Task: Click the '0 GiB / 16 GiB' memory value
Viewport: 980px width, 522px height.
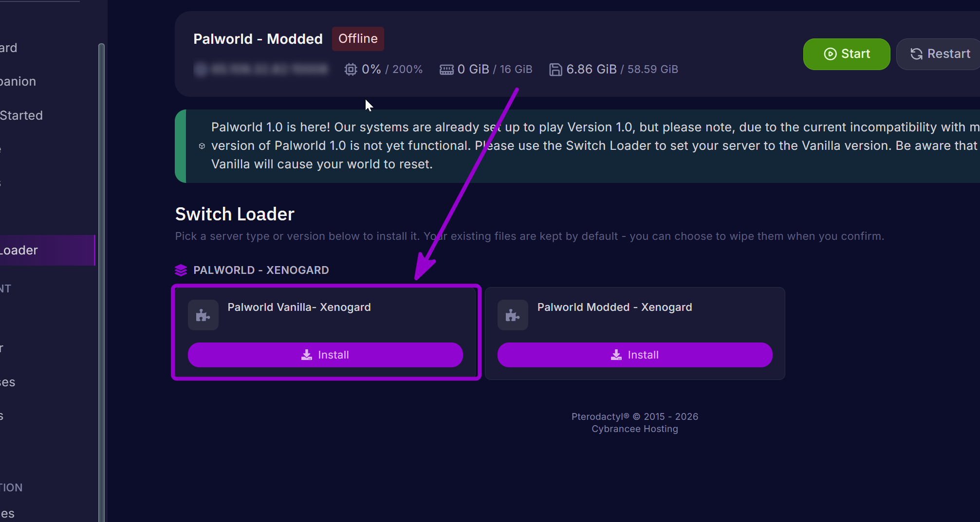Action: tap(495, 70)
